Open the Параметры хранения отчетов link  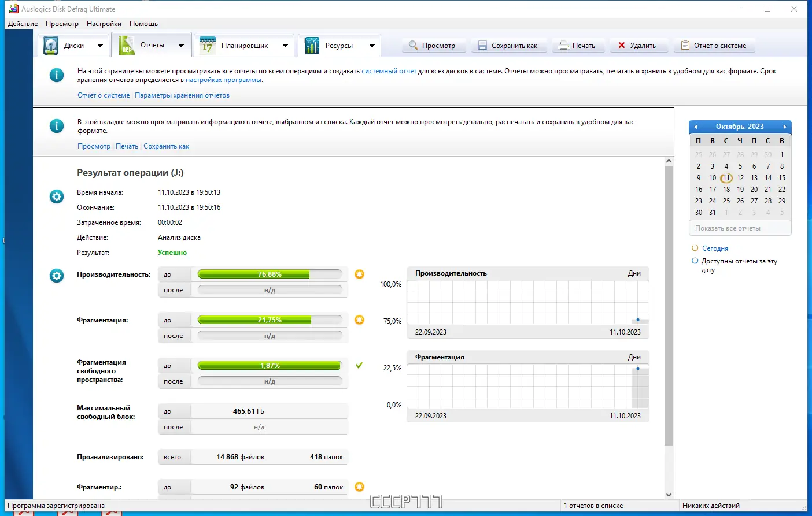(x=182, y=95)
